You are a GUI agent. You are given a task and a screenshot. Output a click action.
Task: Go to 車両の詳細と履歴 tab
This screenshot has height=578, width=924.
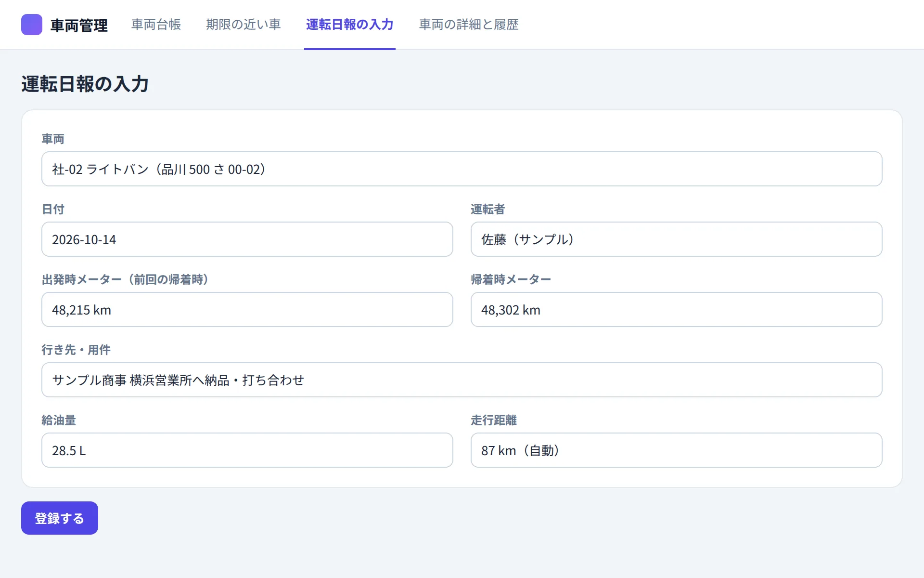click(468, 25)
